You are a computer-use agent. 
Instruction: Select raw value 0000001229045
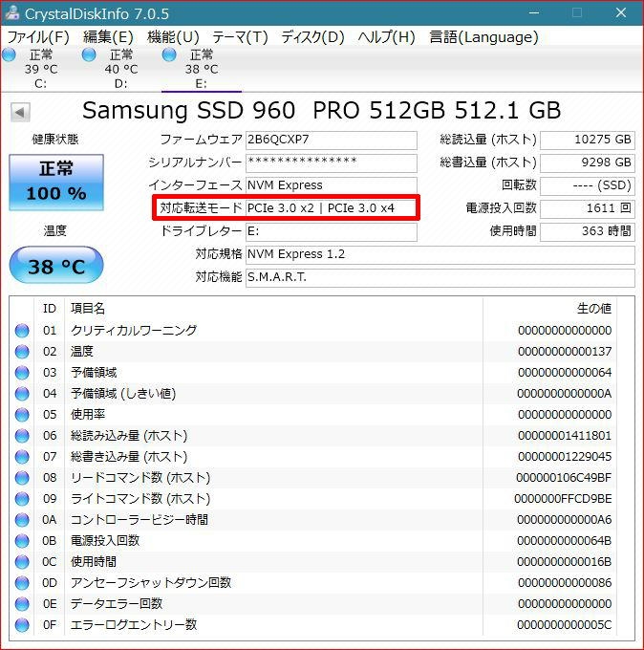click(565, 457)
